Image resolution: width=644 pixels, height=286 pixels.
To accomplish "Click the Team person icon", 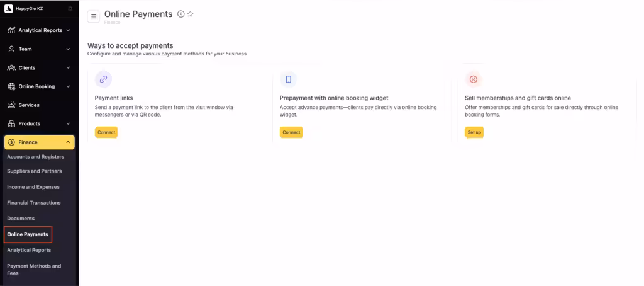I will point(11,49).
